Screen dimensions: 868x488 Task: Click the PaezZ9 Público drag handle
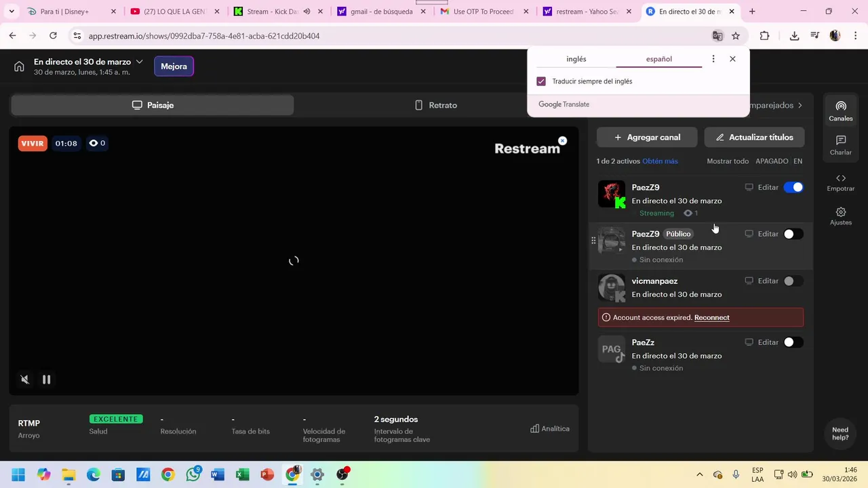593,241
